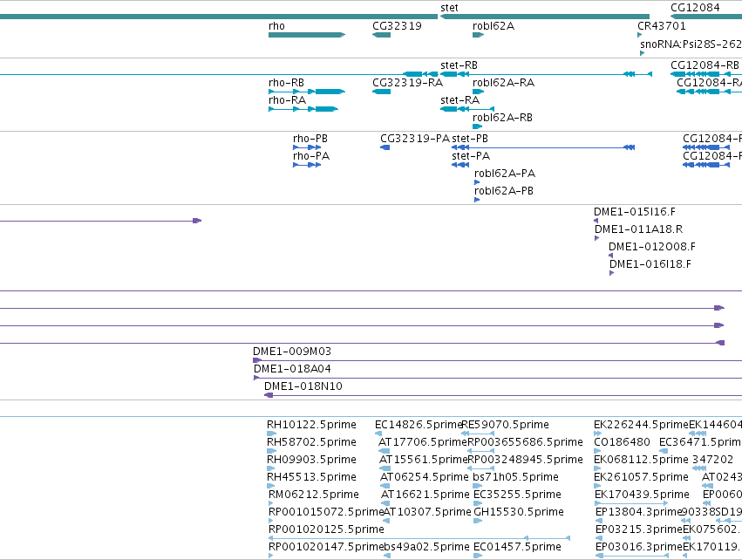Select the stet-RB transcript label

459,65
